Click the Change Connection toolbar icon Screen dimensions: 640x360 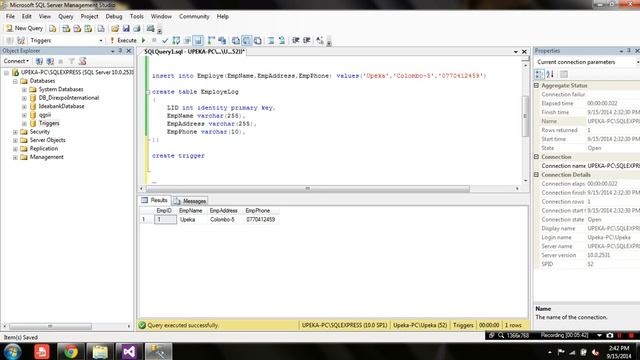[x=21, y=40]
